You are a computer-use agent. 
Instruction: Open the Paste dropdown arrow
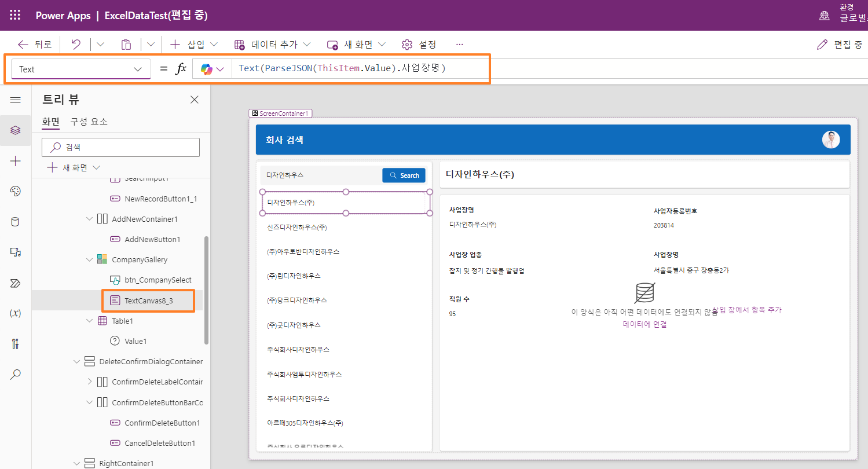point(151,45)
